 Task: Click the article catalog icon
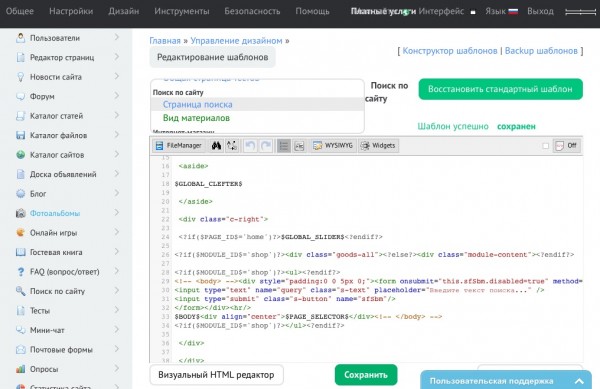21,116
